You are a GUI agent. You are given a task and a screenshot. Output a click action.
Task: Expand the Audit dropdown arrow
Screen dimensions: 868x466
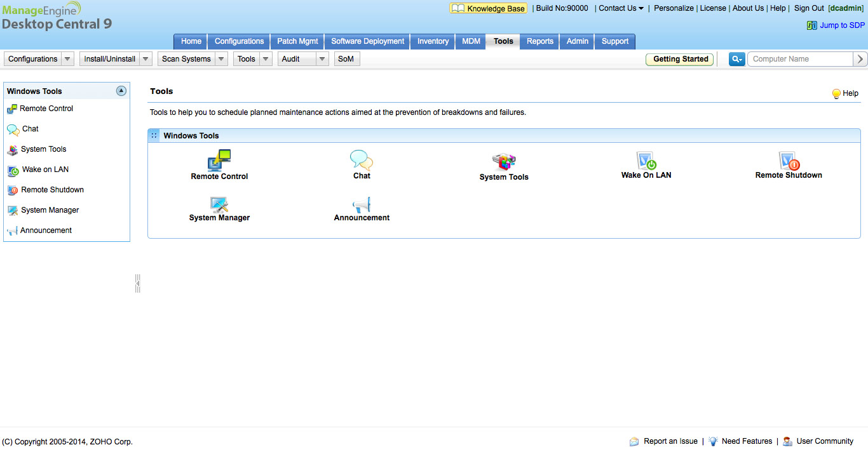tap(323, 59)
